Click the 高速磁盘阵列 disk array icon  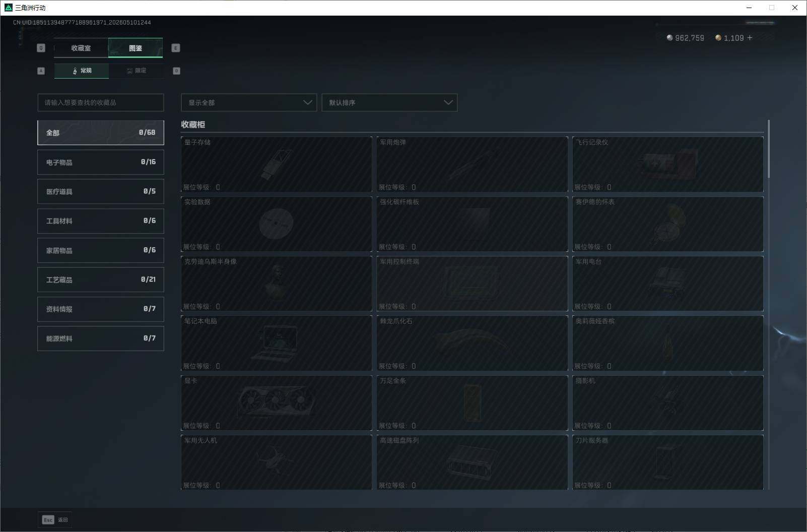click(472, 462)
